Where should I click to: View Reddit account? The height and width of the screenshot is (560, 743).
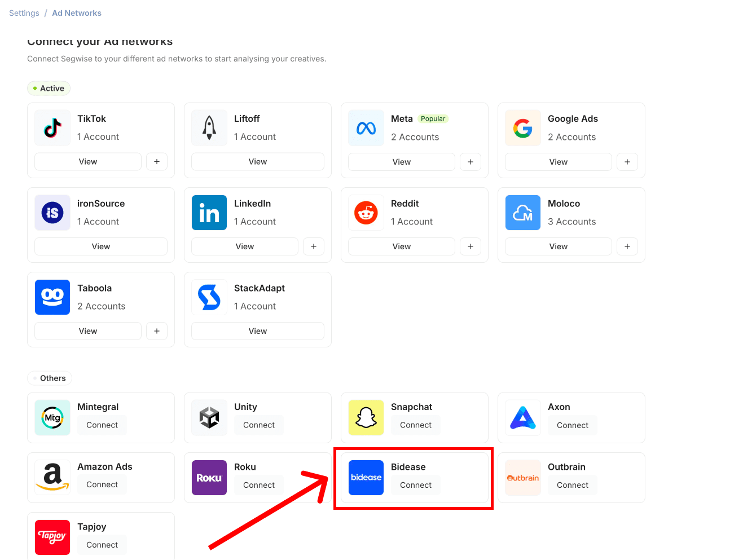point(402,246)
